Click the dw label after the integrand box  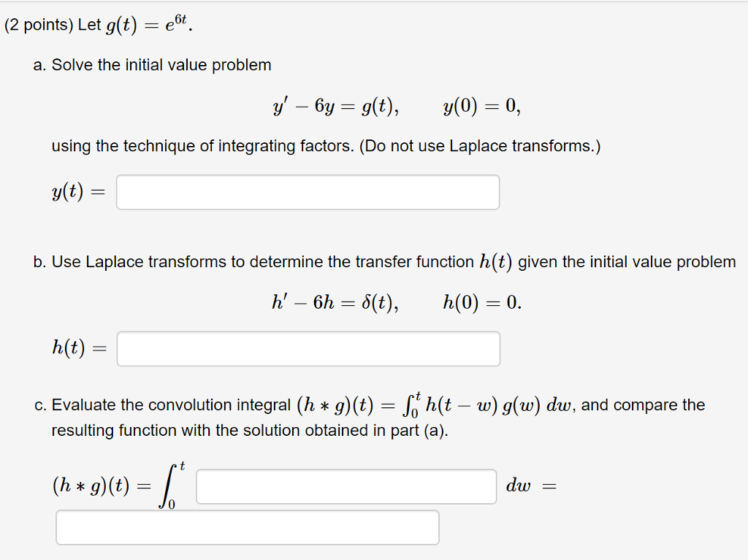[x=520, y=486]
